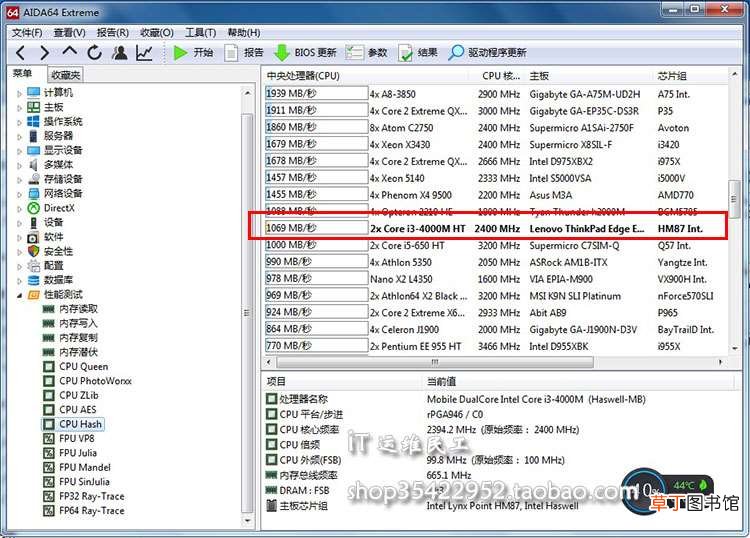The height and width of the screenshot is (538, 750).
Task: Select the 内存写入 memory write benchmark
Action: pos(70,323)
